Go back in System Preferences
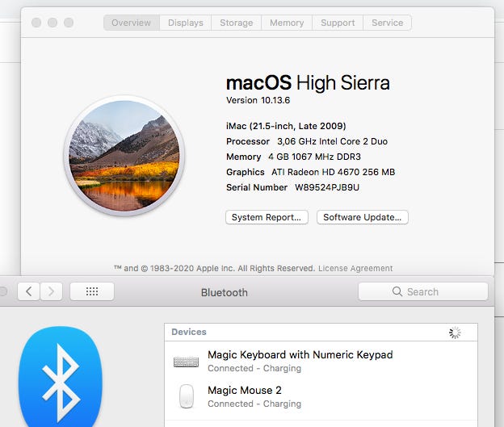Image resolution: width=504 pixels, height=427 pixels. click(x=28, y=291)
